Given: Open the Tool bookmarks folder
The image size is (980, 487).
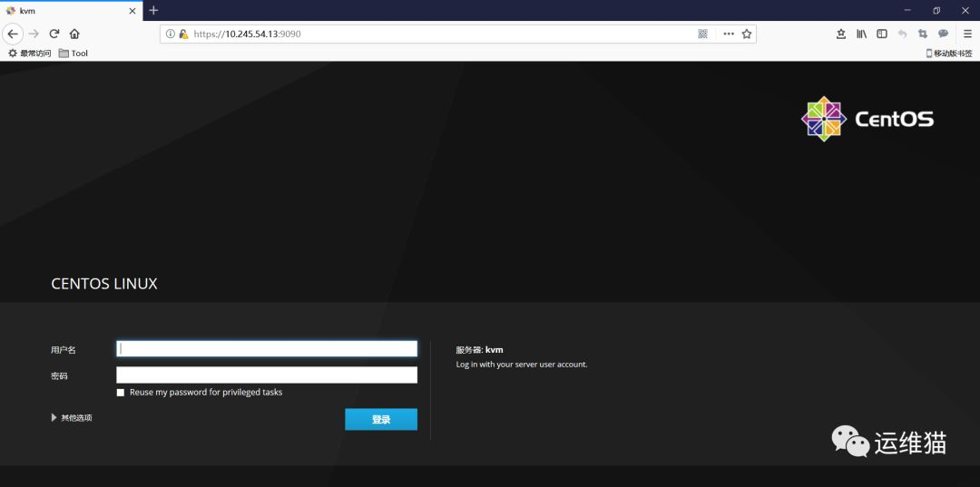Looking at the screenshot, I should click(x=73, y=54).
